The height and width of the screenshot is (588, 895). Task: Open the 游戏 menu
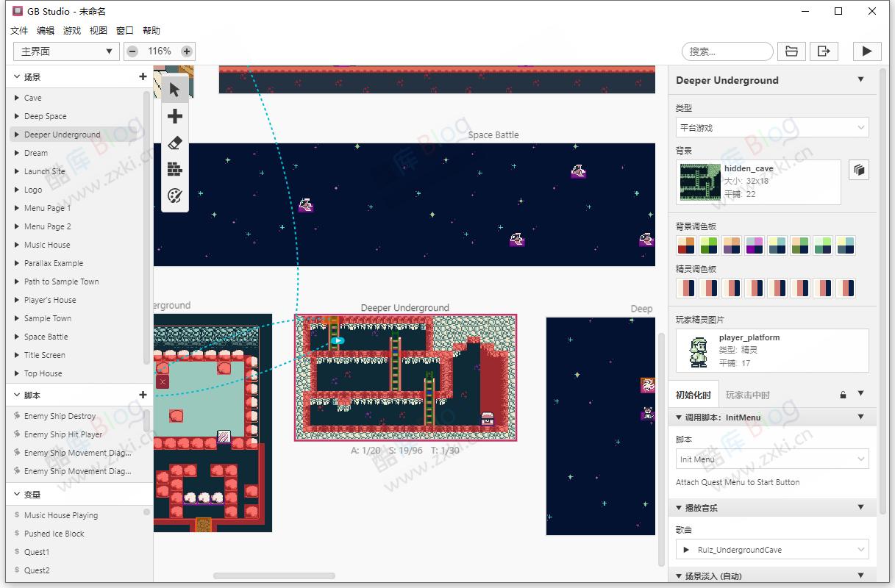(x=71, y=30)
